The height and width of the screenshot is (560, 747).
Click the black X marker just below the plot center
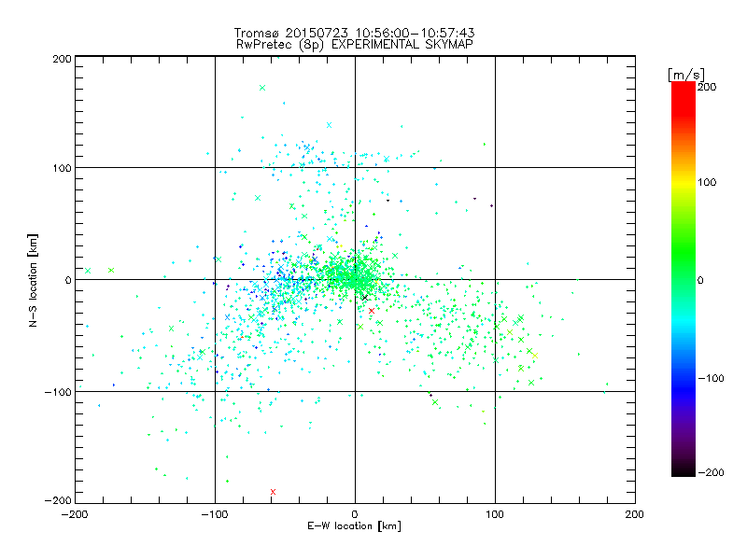(x=365, y=298)
